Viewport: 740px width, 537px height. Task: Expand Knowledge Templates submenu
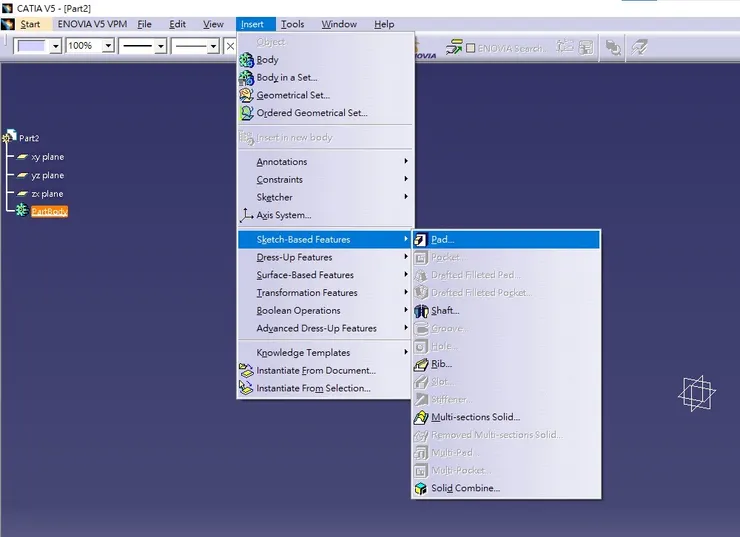(x=326, y=352)
